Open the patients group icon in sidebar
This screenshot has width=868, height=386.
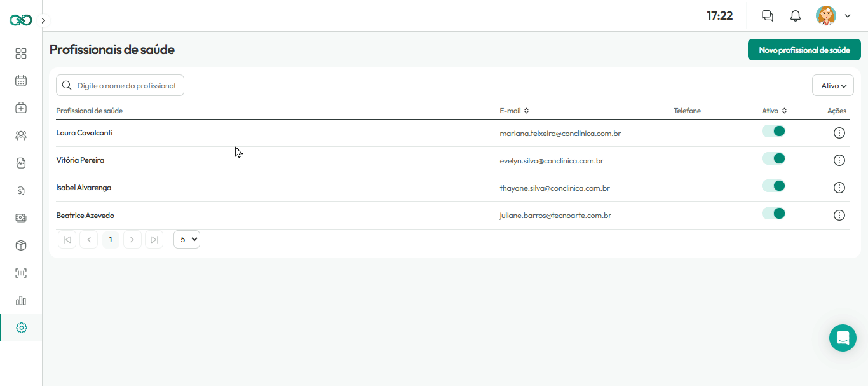coord(21,135)
